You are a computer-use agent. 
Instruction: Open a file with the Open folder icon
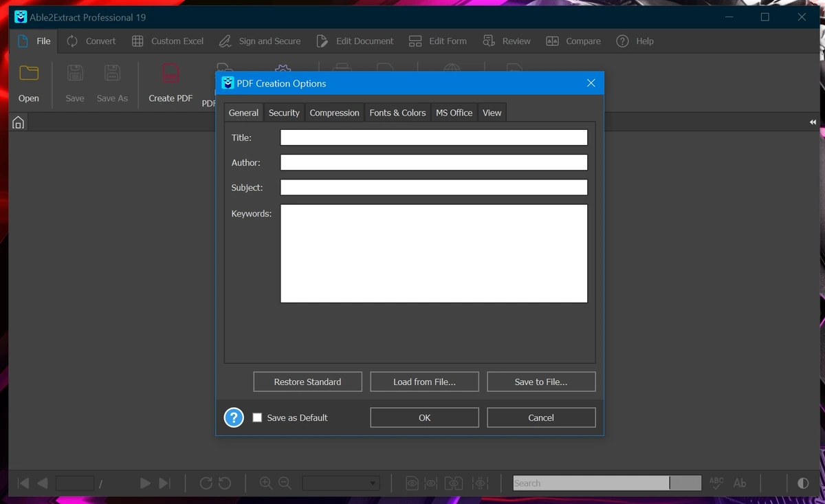(29, 73)
